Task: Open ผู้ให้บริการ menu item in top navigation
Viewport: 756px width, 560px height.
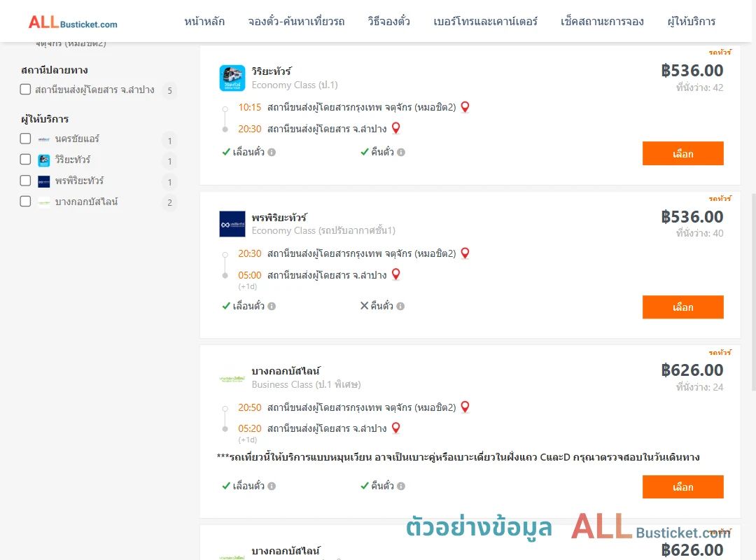Action: click(x=691, y=22)
